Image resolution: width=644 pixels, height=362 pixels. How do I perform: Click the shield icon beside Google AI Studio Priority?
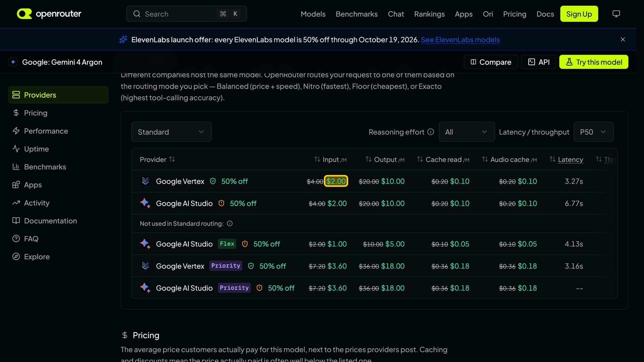[259, 288]
